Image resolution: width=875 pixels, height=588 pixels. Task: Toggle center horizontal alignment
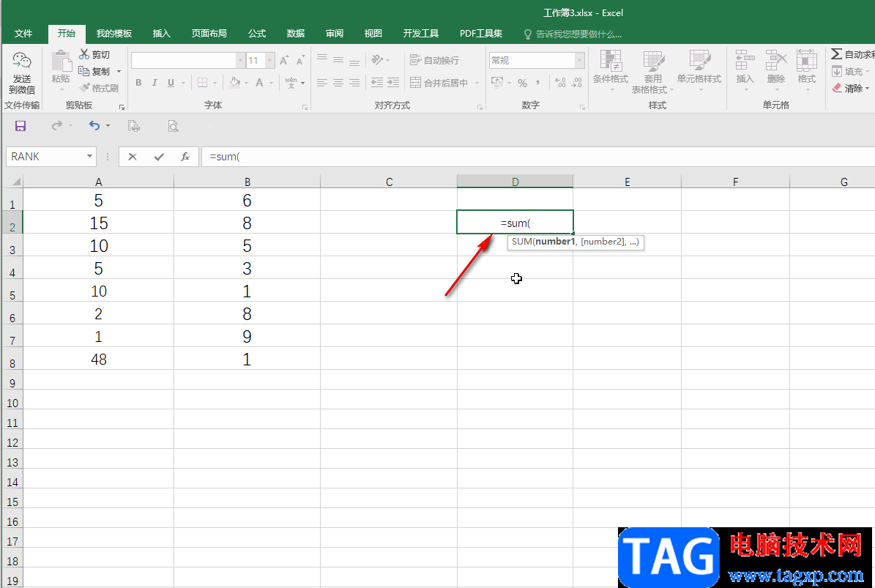click(338, 83)
